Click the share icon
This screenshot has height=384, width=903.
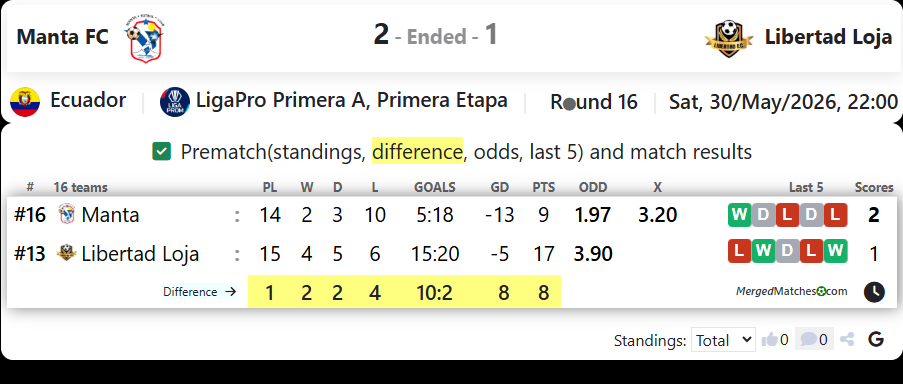(847, 340)
